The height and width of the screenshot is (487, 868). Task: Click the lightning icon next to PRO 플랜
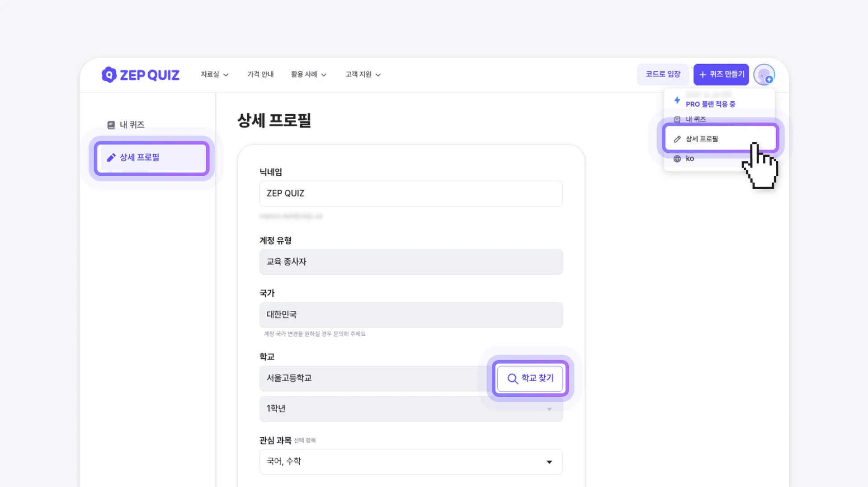click(677, 100)
